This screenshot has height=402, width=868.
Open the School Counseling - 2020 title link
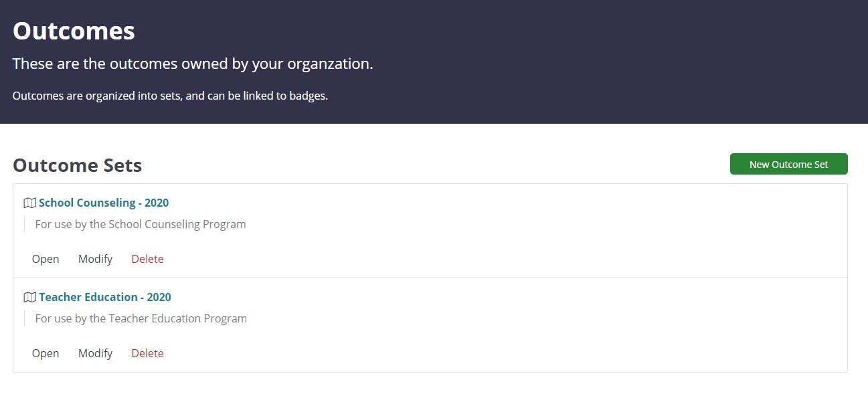tap(104, 203)
